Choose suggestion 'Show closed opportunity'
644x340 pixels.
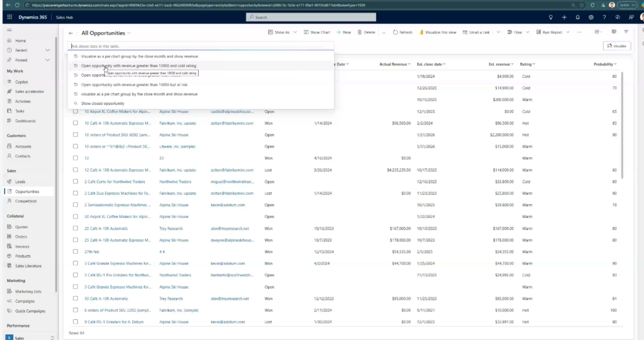pos(201,104)
